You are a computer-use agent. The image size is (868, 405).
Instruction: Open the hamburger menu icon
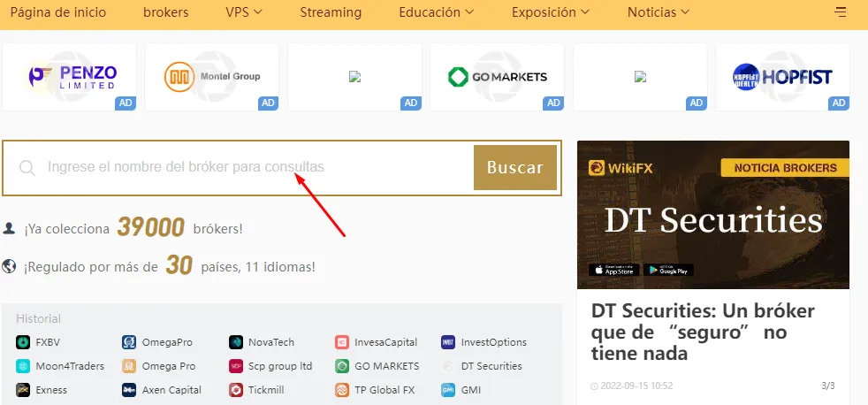tap(841, 11)
